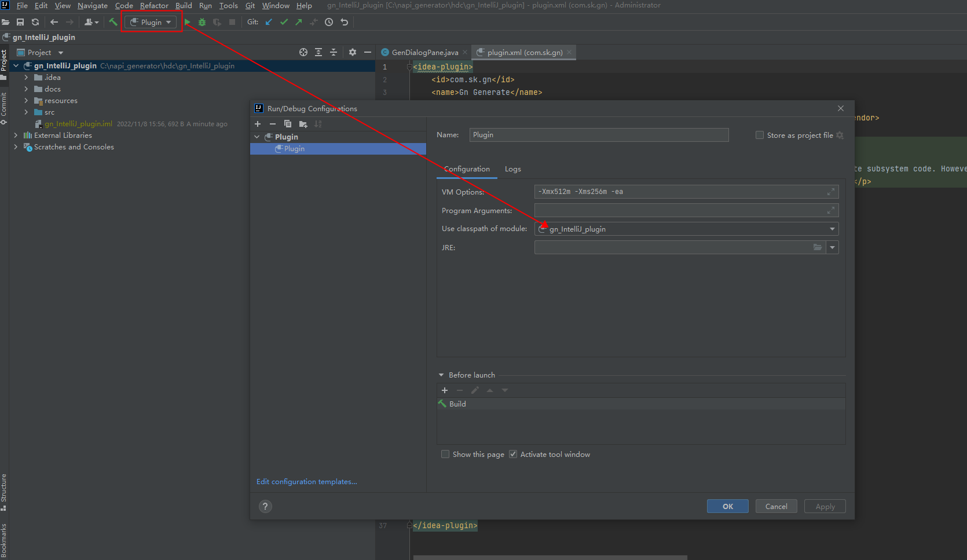Click the OK button
The image size is (967, 560).
pos(727,506)
